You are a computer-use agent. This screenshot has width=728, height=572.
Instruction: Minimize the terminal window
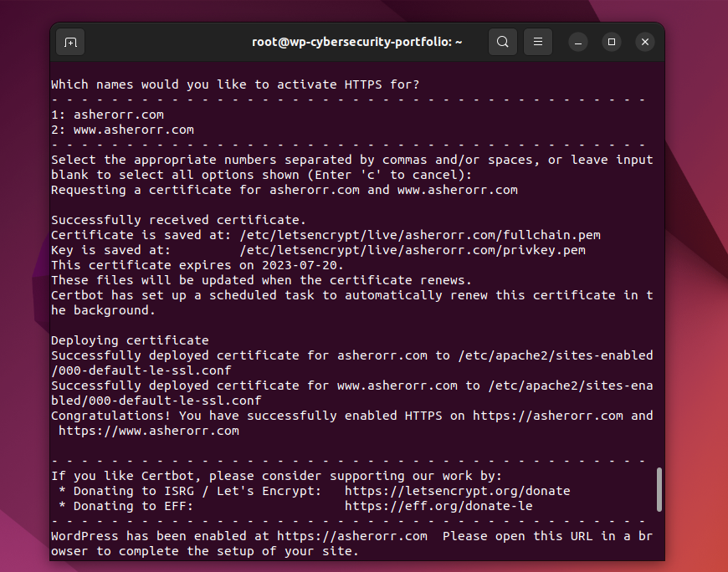coord(578,42)
